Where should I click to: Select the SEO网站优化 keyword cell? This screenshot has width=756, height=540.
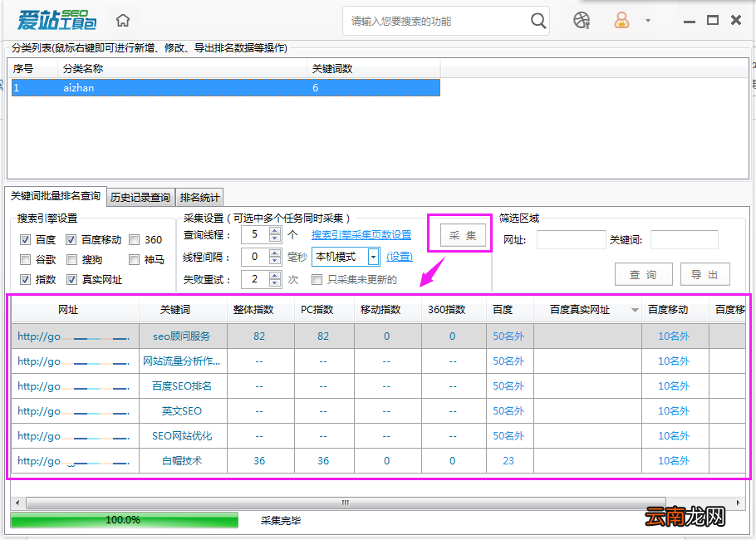click(182, 436)
